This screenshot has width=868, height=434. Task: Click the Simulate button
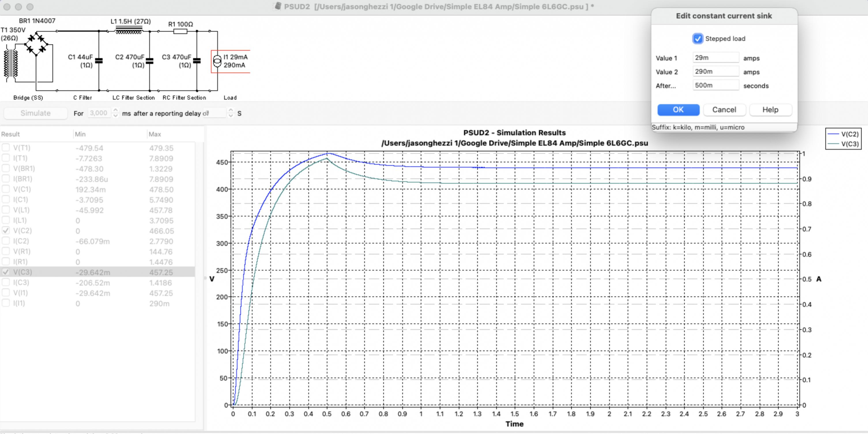[x=35, y=113]
